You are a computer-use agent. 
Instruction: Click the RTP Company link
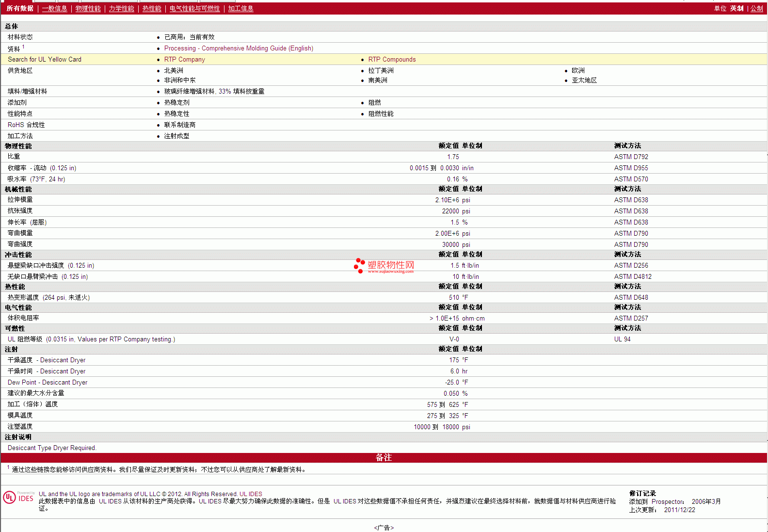(184, 60)
